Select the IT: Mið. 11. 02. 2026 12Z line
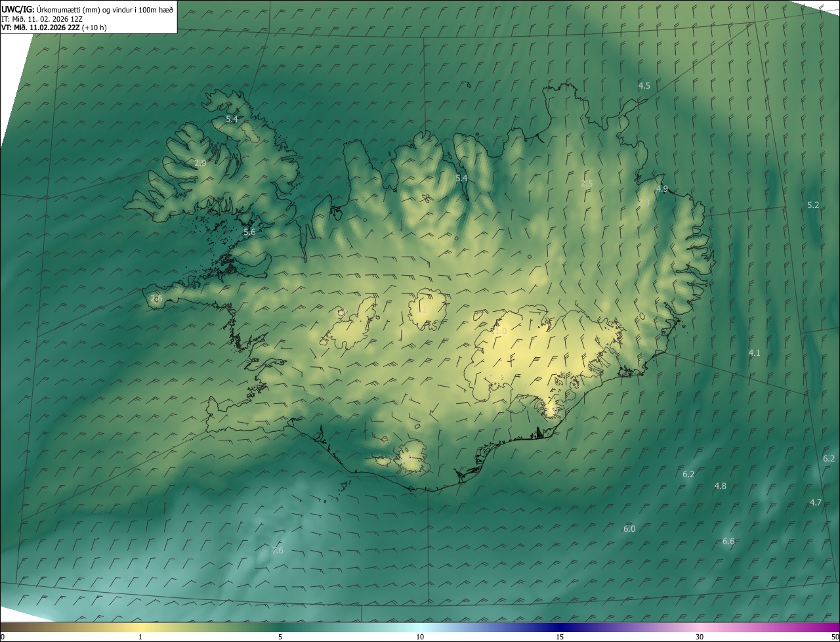840x642 pixels. click(x=42, y=18)
